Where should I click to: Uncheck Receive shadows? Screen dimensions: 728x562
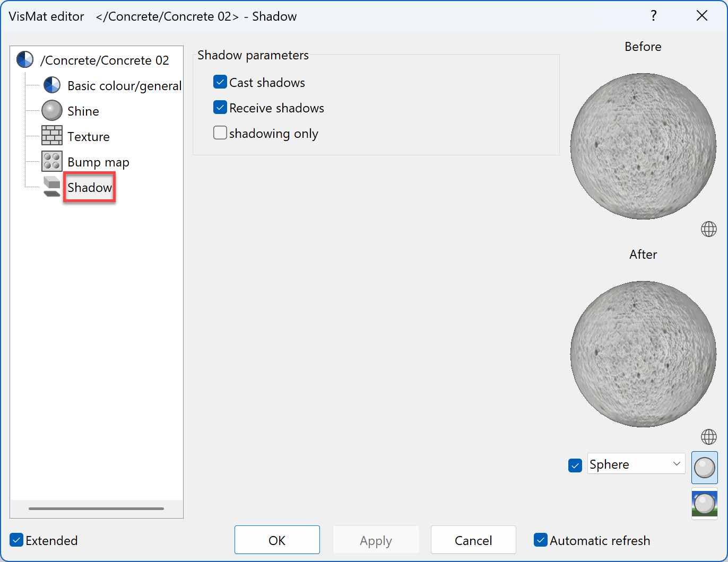click(220, 107)
